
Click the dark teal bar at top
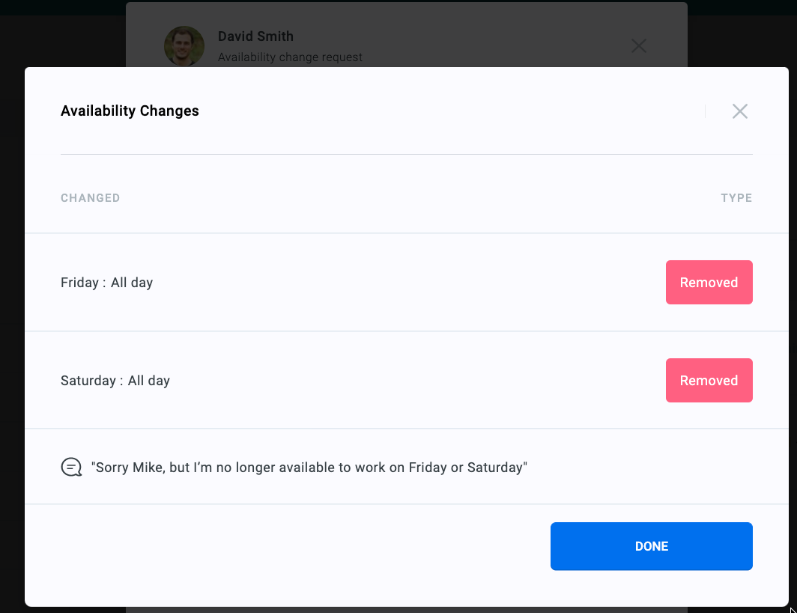tap(400, 6)
